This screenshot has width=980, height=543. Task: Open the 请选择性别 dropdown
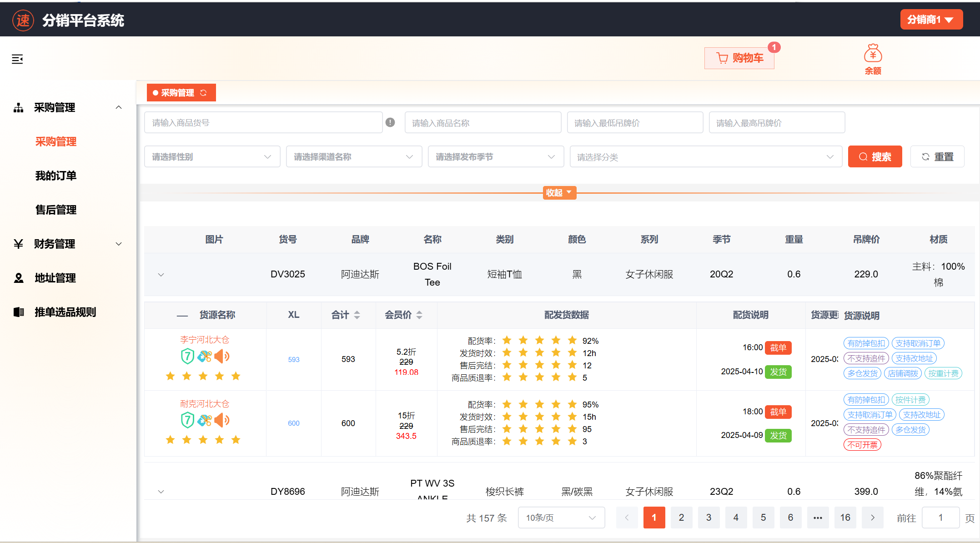click(212, 157)
